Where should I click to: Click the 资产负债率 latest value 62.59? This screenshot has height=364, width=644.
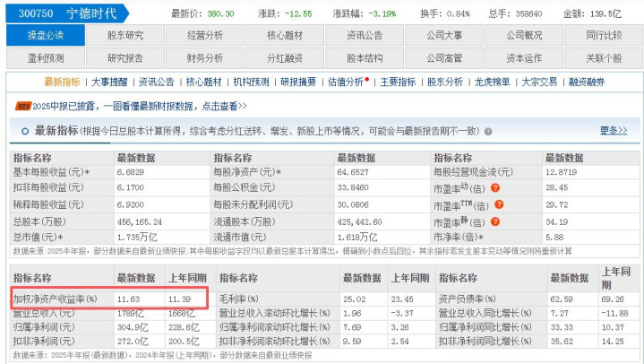pos(562,299)
